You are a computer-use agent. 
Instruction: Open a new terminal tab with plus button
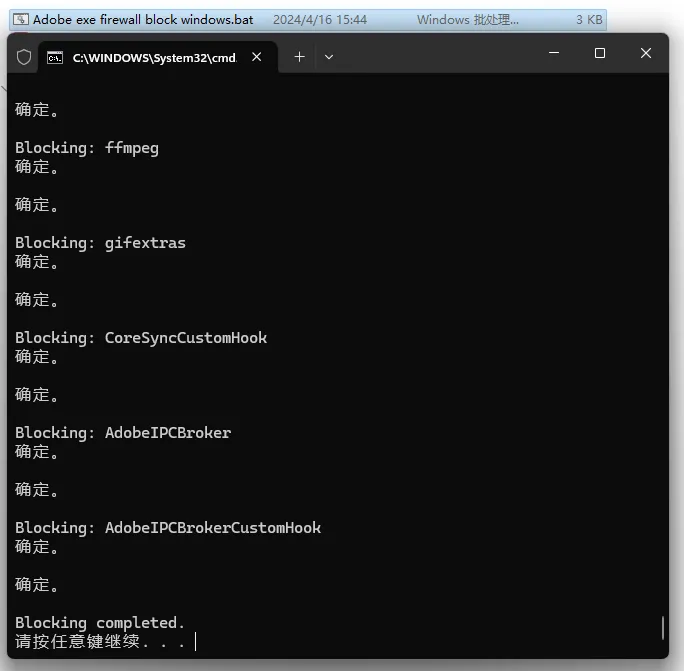(299, 57)
